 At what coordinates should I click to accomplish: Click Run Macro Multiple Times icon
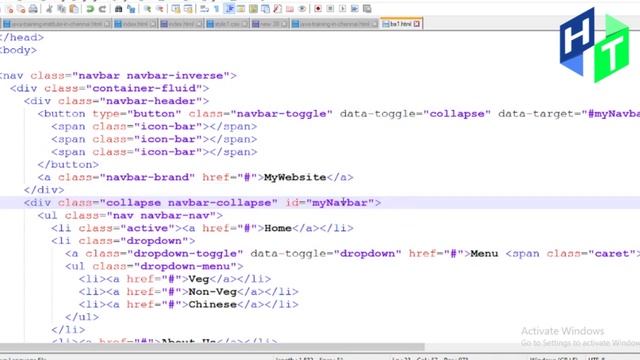click(x=355, y=9)
